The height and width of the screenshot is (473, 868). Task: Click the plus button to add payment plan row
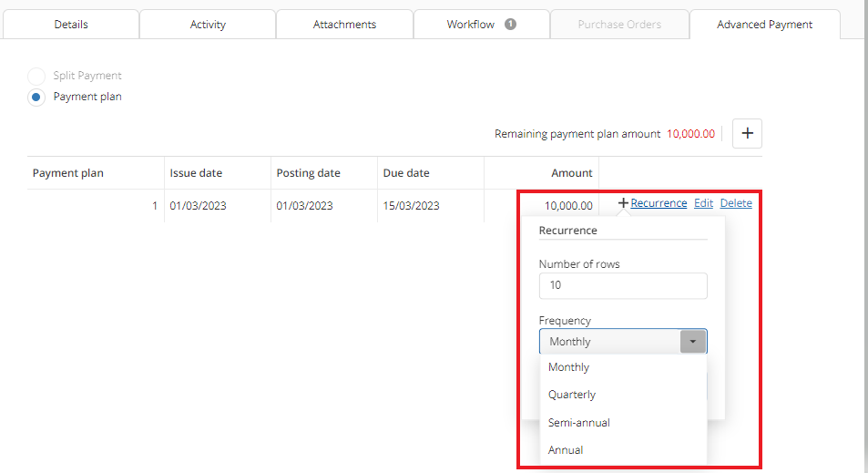(747, 133)
